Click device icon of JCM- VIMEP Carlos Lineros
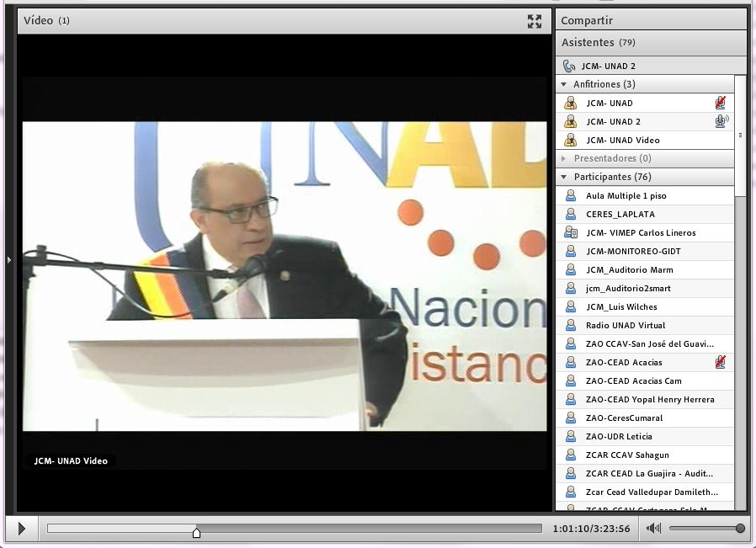The image size is (756, 548). [571, 233]
